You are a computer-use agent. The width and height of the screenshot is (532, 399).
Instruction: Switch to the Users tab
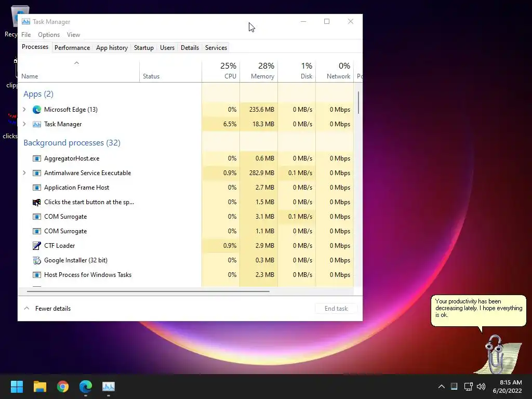167,48
